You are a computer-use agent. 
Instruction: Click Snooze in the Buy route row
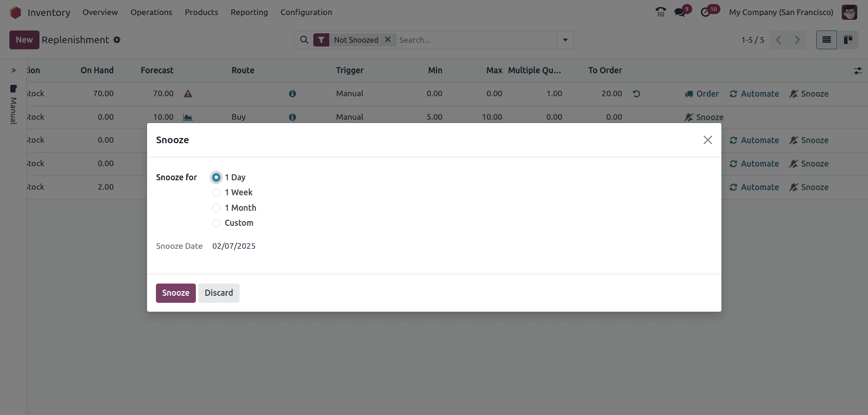click(x=704, y=117)
